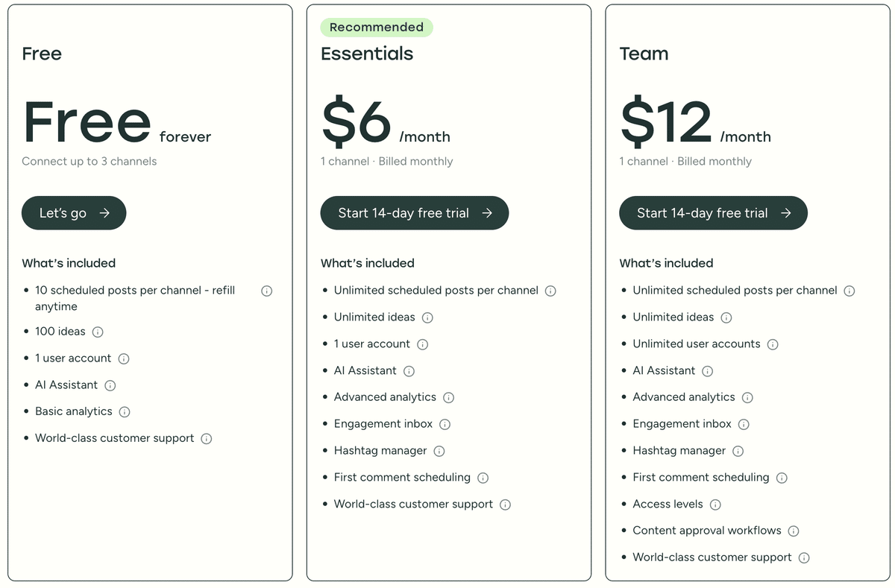Show info for Free '10 scheduled posts per channel'
Screen dimensions: 895x588
pos(266,291)
